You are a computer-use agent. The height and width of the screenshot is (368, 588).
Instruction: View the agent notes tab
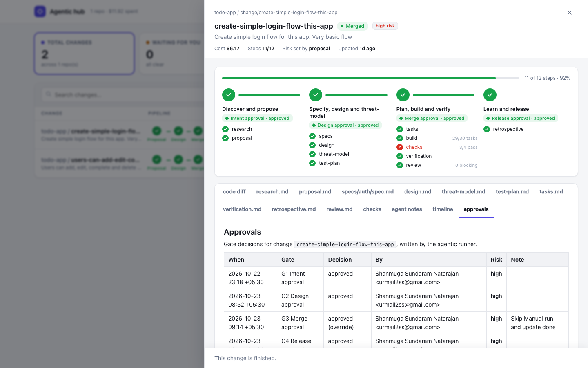point(407,209)
